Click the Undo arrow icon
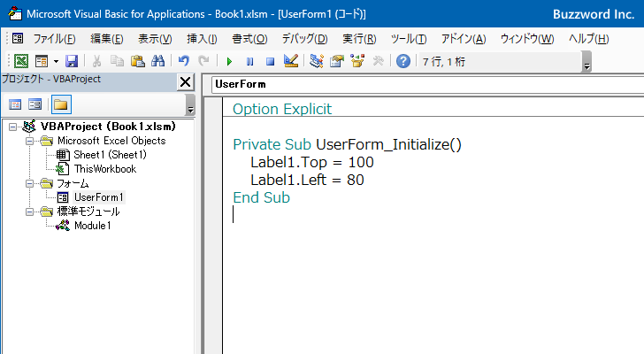This screenshot has height=354, width=644. click(x=184, y=61)
